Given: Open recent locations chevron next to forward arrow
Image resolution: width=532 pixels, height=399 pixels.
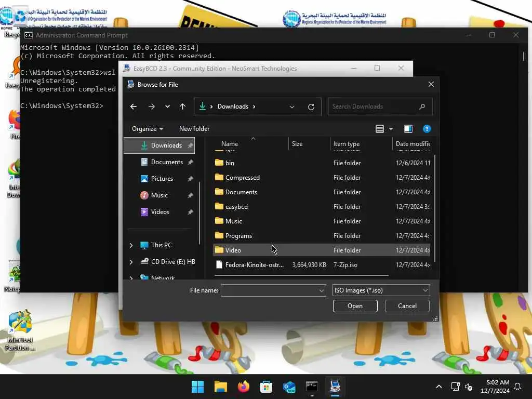Looking at the screenshot, I should [167, 107].
